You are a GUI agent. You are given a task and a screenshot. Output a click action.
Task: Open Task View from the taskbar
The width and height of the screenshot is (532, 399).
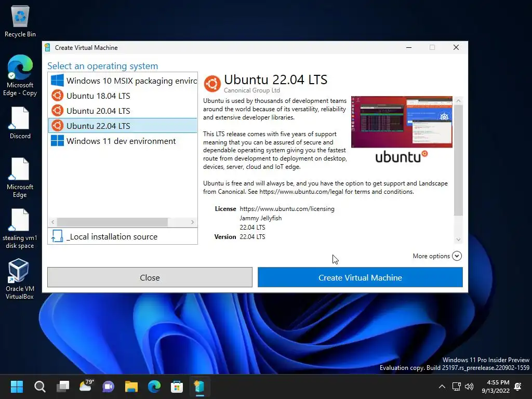63,387
